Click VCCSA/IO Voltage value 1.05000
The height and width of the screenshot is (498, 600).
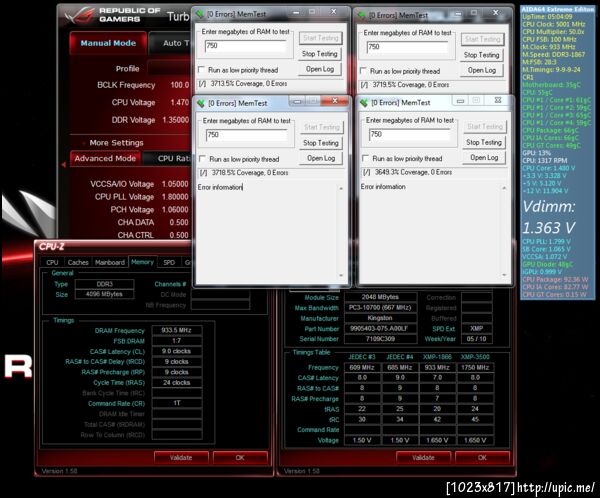pyautogui.click(x=175, y=184)
